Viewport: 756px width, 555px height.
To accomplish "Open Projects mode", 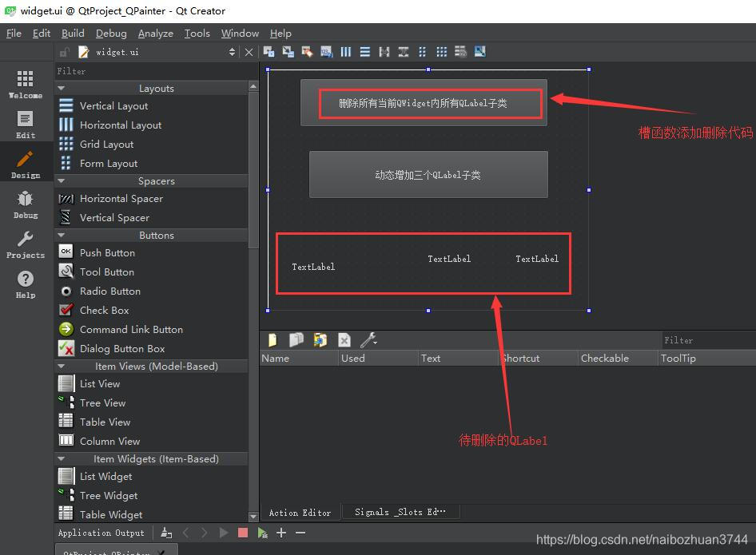I will [25, 244].
